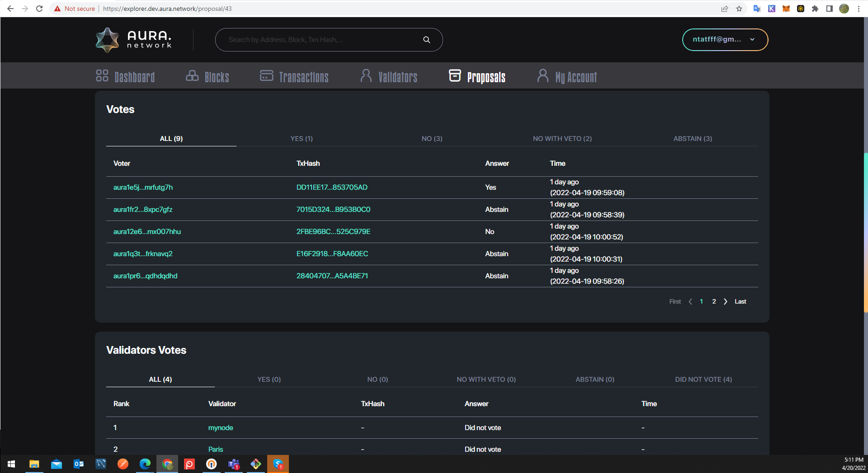Show validators ABSTAIN (0) tab
Viewport: 868px width, 473px height.
595,379
